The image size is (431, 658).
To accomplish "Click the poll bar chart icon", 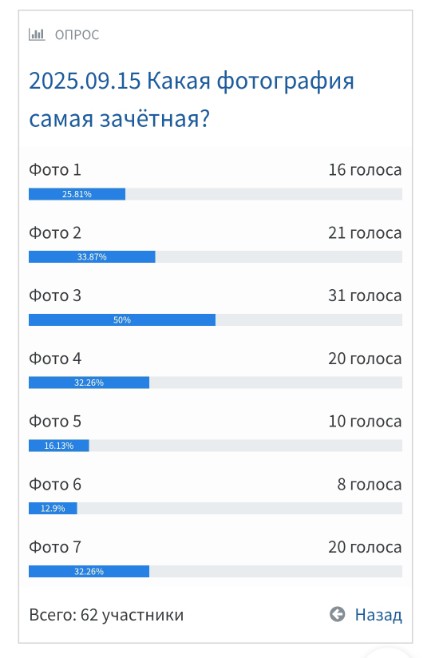I will [x=37, y=34].
